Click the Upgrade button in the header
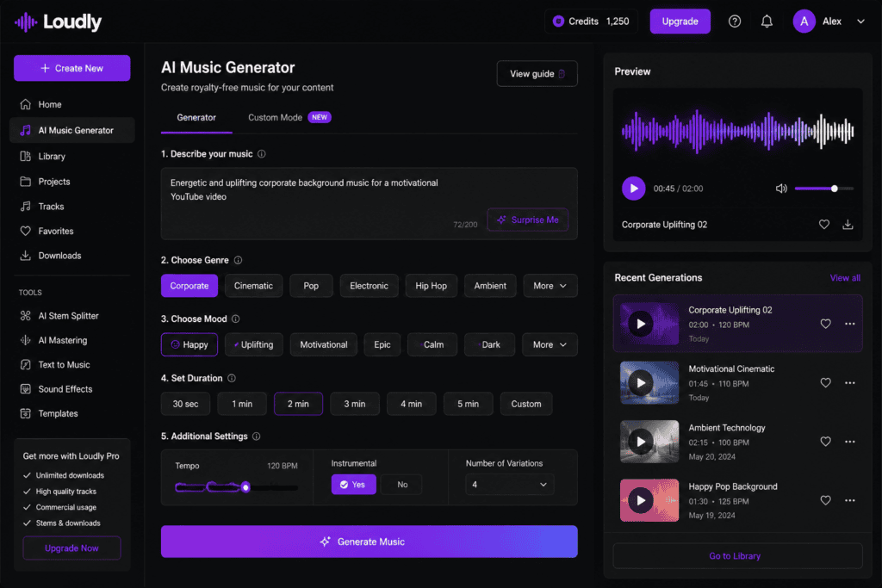 pos(680,22)
